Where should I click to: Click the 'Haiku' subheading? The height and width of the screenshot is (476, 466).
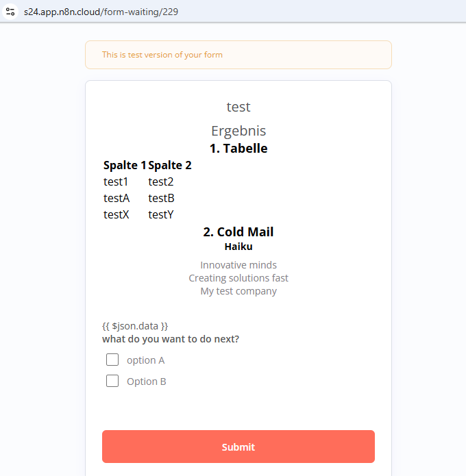point(238,247)
